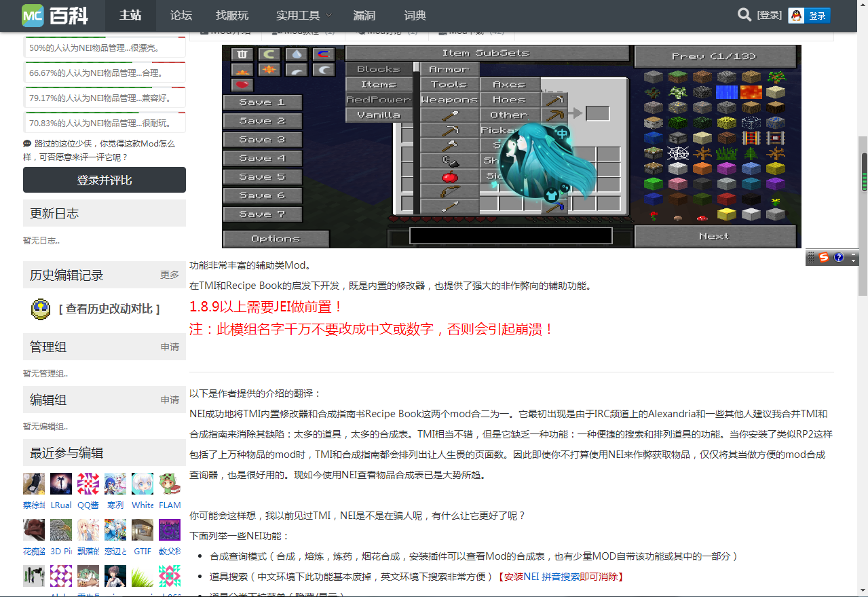Open the avatar above 花痴盗
The image size is (868, 597).
[34, 530]
